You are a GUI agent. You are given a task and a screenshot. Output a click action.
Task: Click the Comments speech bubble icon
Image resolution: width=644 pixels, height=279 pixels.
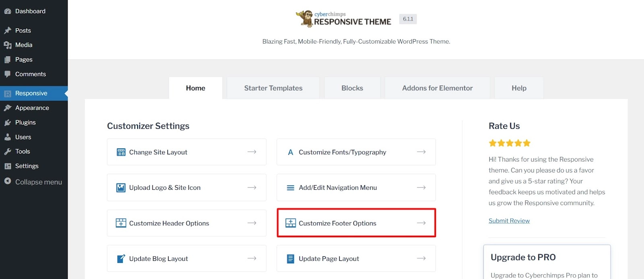pos(7,74)
